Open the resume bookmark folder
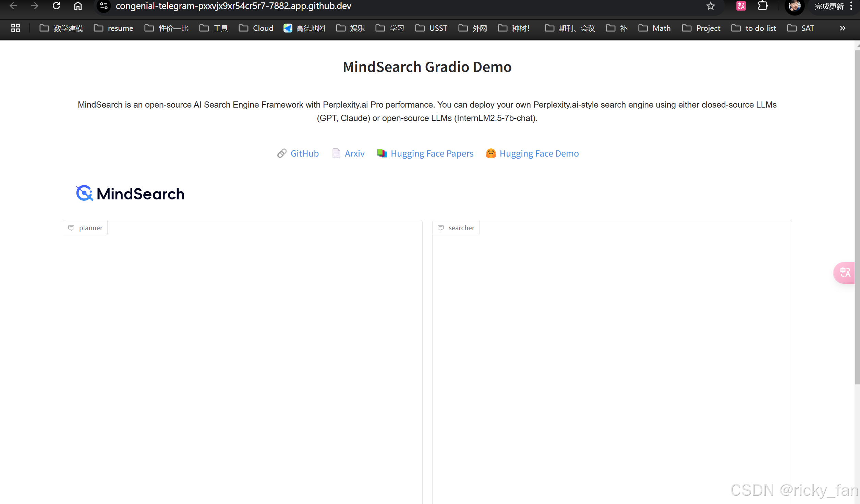The image size is (860, 504). tap(113, 28)
